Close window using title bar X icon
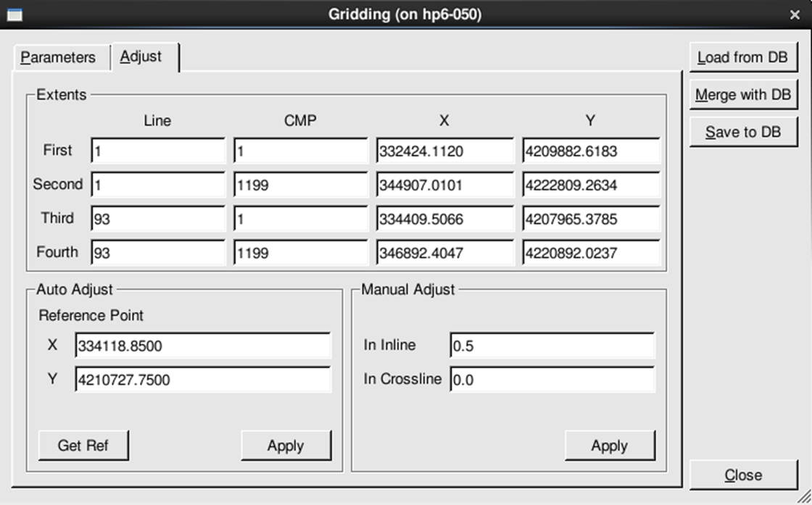812x505 pixels. coord(795,14)
